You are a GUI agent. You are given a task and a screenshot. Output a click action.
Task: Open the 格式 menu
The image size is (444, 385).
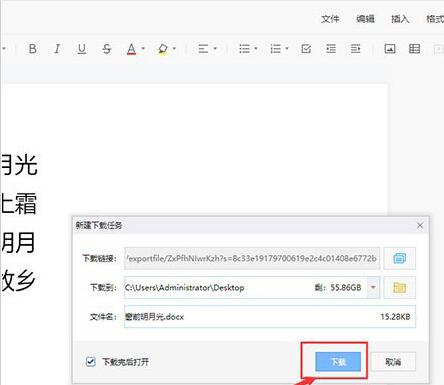click(x=435, y=19)
